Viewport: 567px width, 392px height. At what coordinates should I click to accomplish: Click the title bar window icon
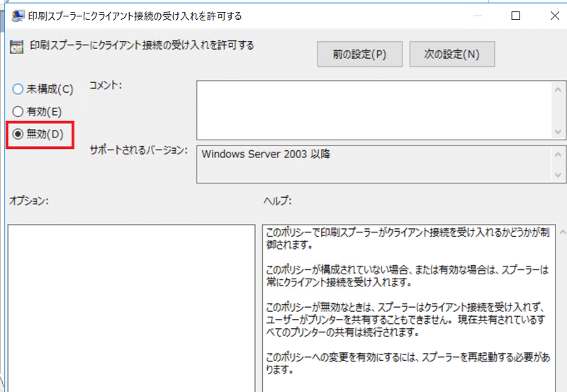tap(18, 16)
